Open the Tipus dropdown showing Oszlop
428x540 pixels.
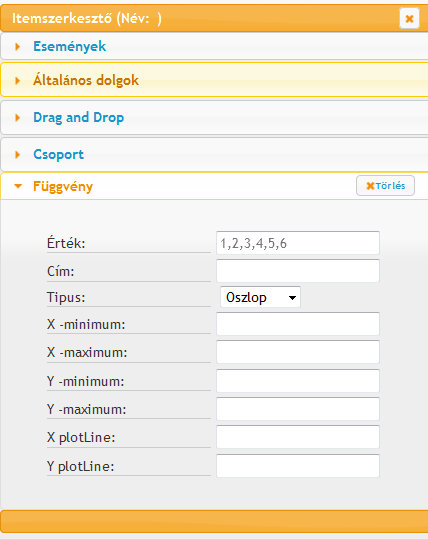[260, 297]
